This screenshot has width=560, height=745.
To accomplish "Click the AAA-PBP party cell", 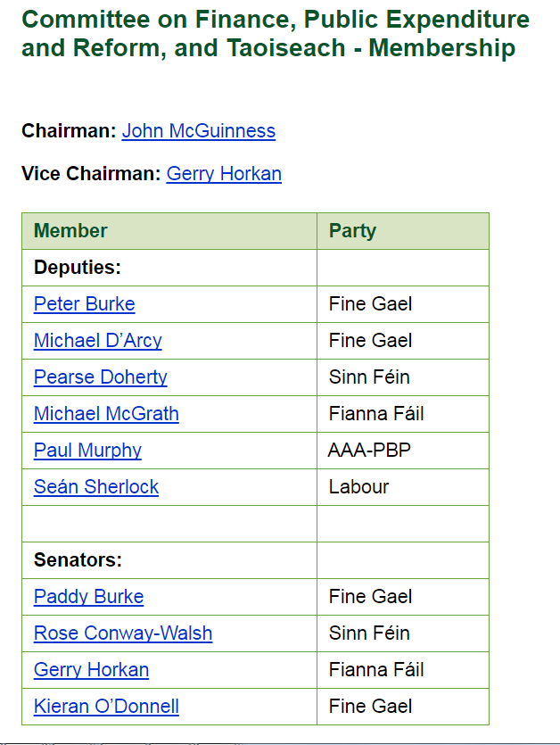I will [x=369, y=451].
